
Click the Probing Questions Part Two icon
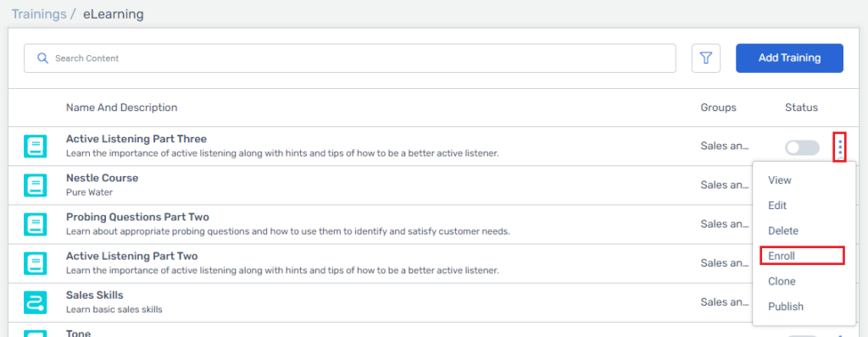click(36, 224)
